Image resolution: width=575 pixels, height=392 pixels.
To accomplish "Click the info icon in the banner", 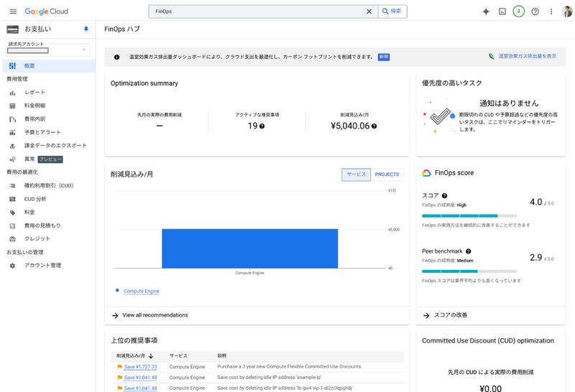I will click(116, 57).
